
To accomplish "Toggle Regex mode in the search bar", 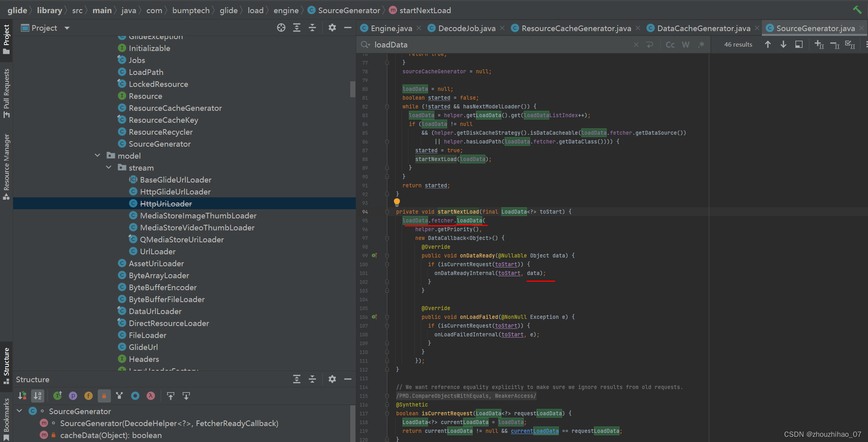I will pyautogui.click(x=701, y=45).
